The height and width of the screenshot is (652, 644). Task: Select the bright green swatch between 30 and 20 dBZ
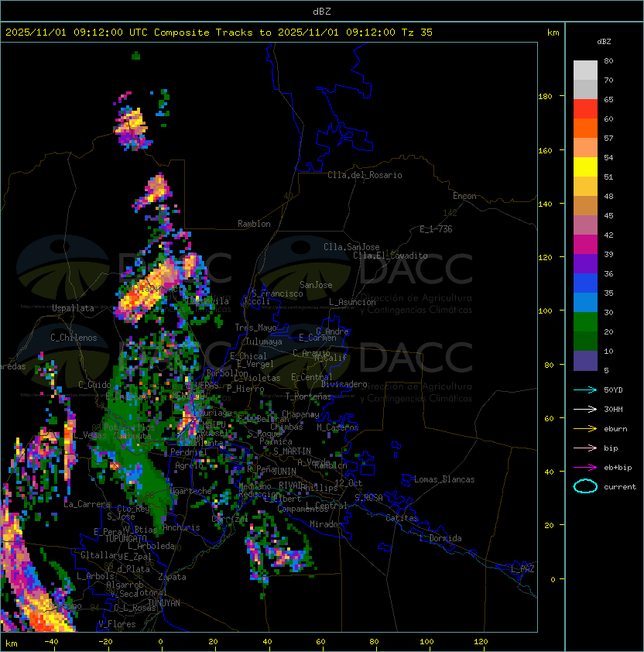tap(585, 322)
